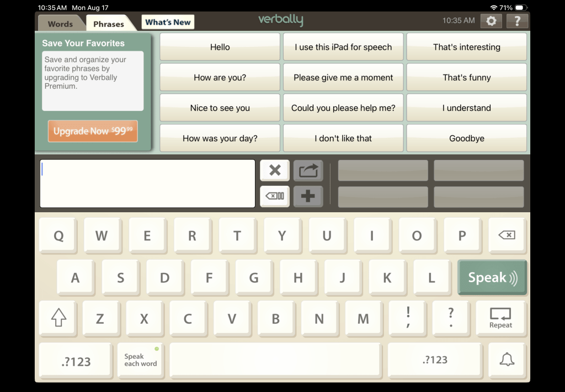Select the phrase Hello
The height and width of the screenshot is (392, 565).
click(220, 47)
